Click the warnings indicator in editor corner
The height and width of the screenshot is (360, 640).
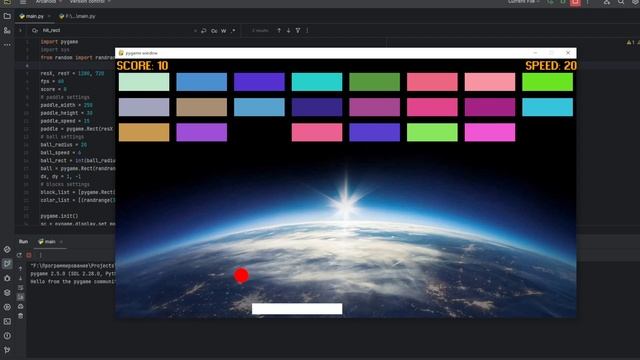coord(632,42)
